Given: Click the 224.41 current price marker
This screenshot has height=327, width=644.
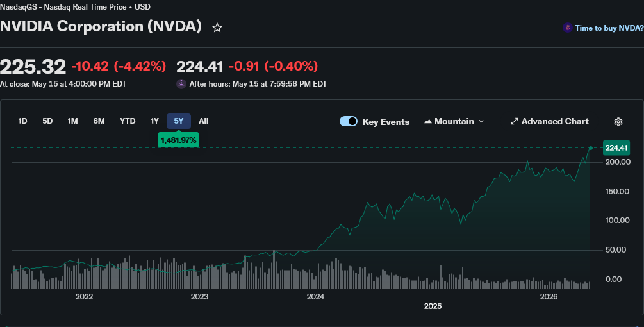Looking at the screenshot, I should point(616,148).
